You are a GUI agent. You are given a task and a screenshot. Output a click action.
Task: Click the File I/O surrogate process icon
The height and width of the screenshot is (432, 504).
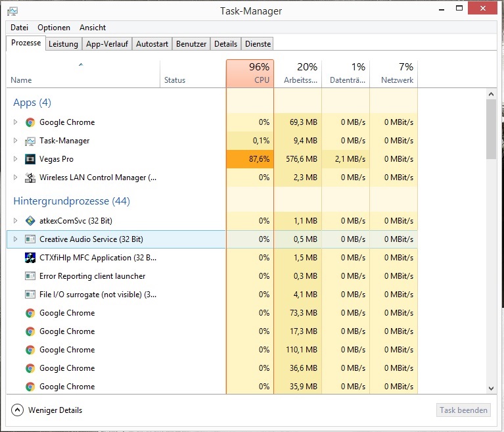[x=30, y=295]
